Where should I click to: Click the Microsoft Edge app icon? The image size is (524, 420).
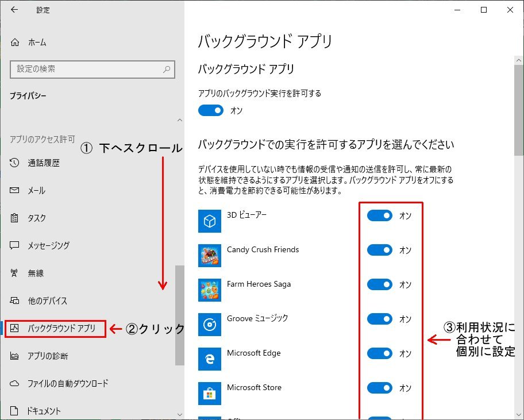coord(210,359)
